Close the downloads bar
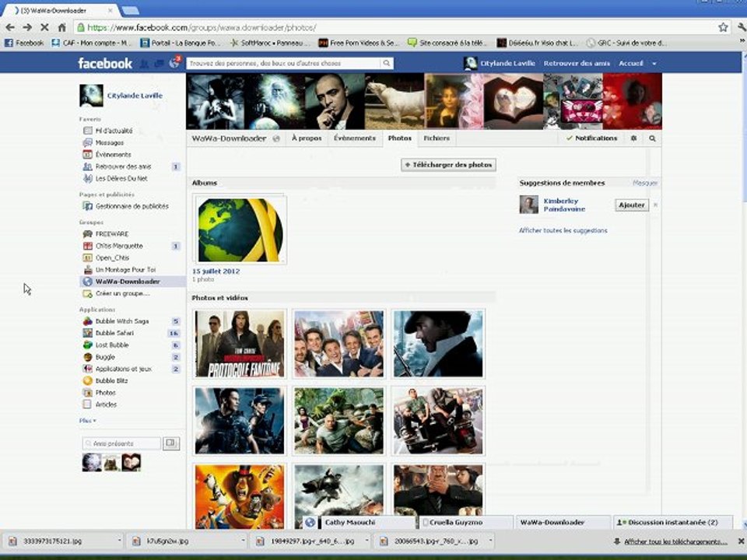747x560 pixels. (742, 541)
